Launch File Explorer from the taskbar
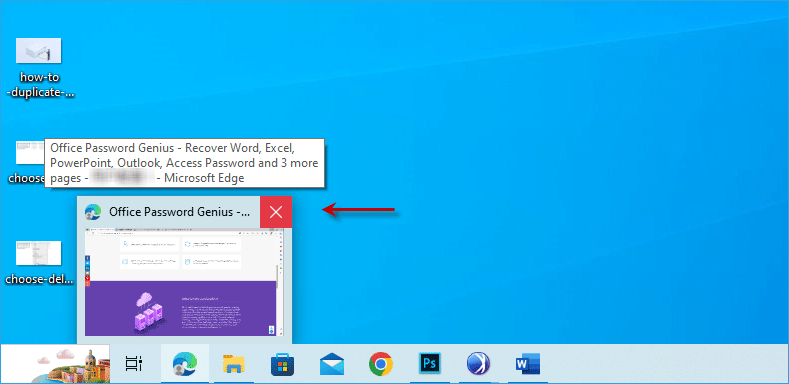This screenshot has width=789, height=384. point(234,364)
